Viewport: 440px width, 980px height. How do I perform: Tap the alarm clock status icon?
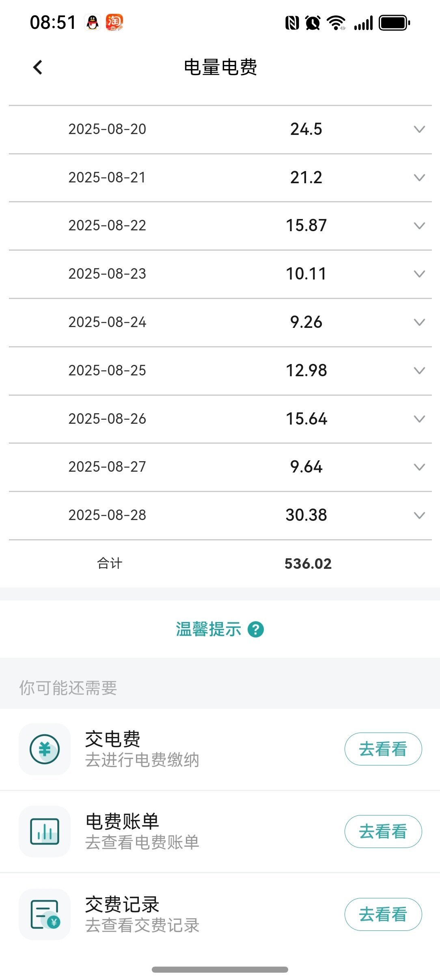coord(313,23)
